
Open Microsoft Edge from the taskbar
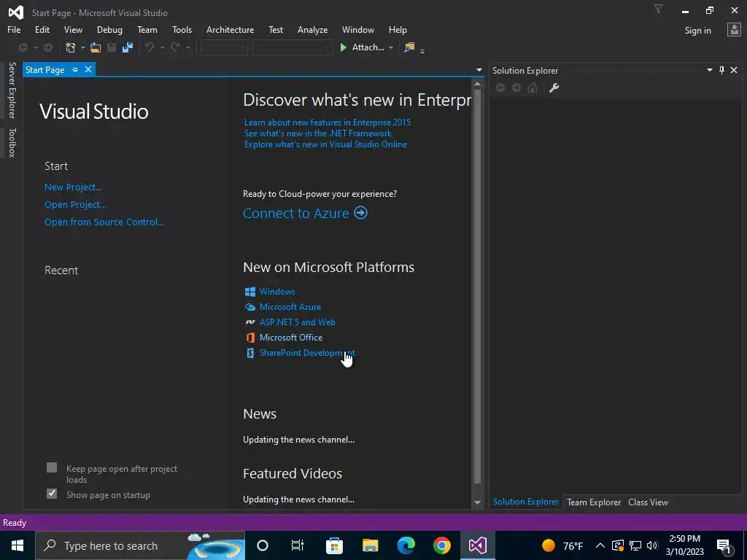tap(406, 545)
